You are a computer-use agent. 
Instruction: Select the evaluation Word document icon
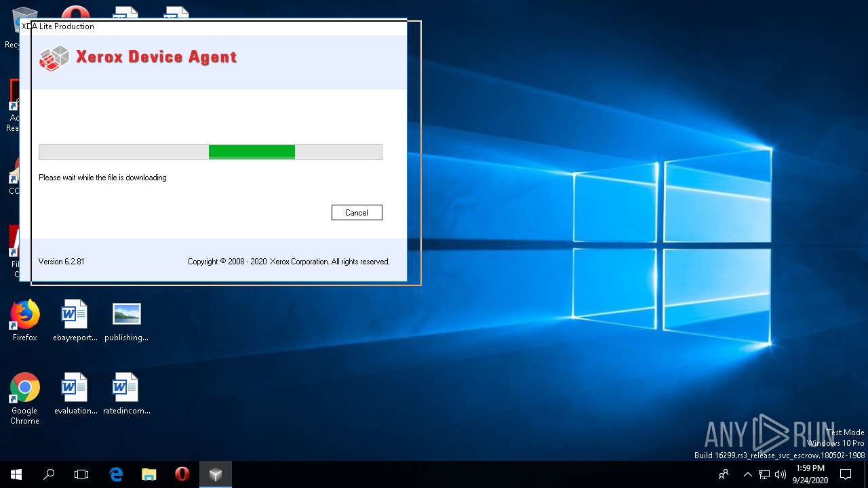(75, 394)
